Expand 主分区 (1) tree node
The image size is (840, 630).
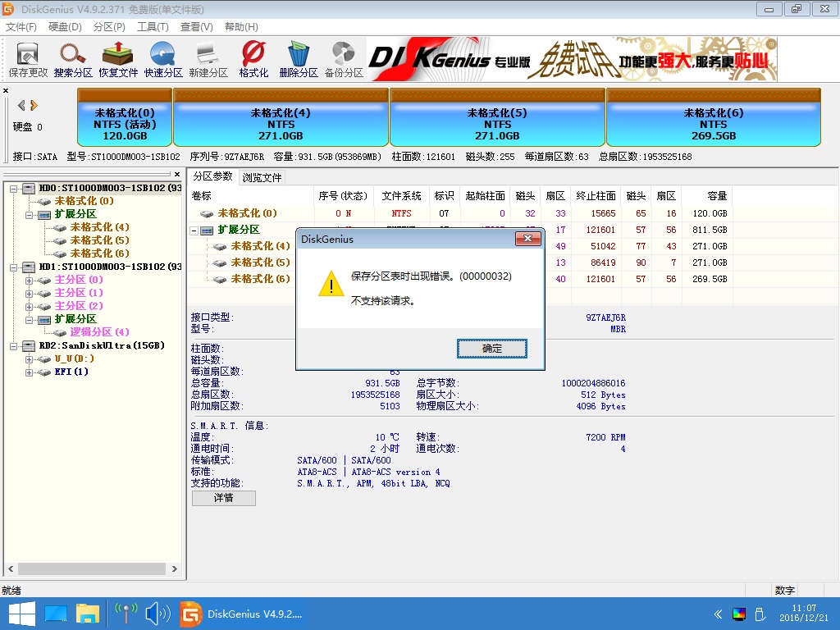tap(29, 294)
